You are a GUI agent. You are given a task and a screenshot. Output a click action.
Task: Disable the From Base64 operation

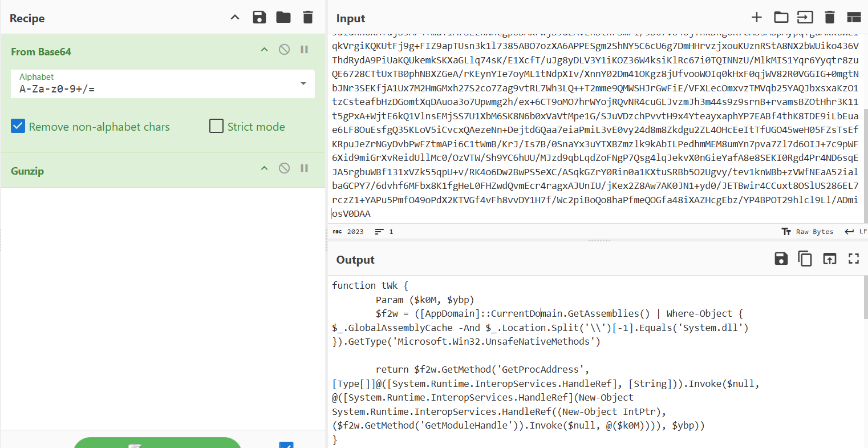pyautogui.click(x=284, y=50)
